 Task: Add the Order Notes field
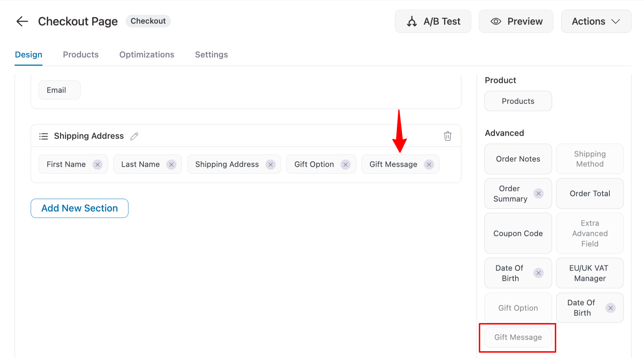(x=518, y=159)
